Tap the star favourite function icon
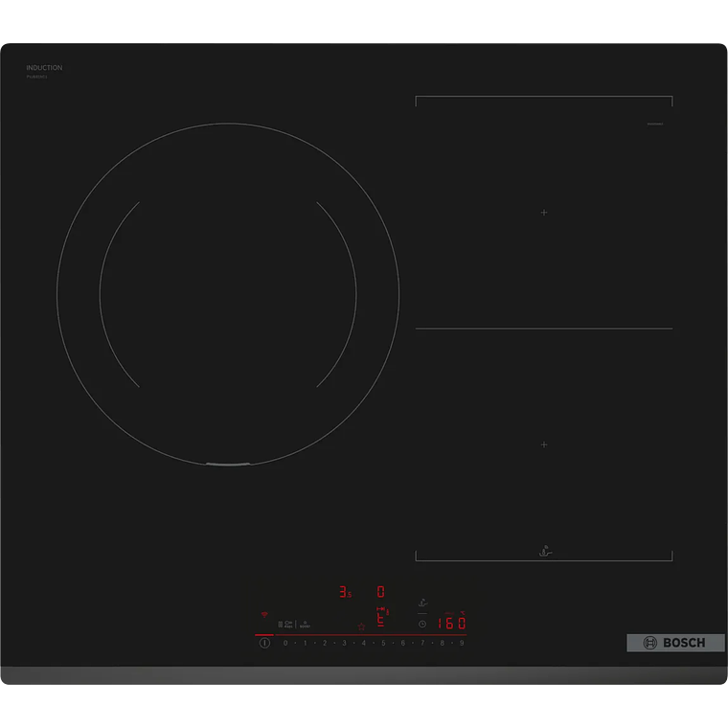This screenshot has width=728, height=728. pos(361,626)
